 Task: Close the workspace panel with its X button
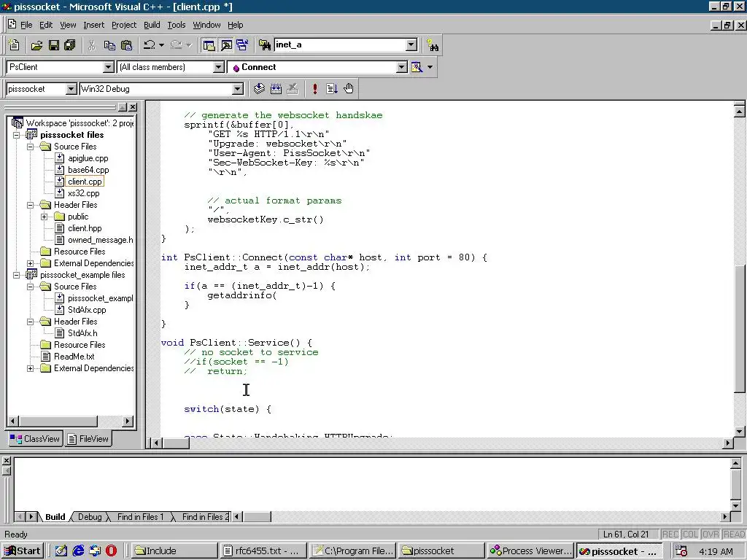pos(133,107)
